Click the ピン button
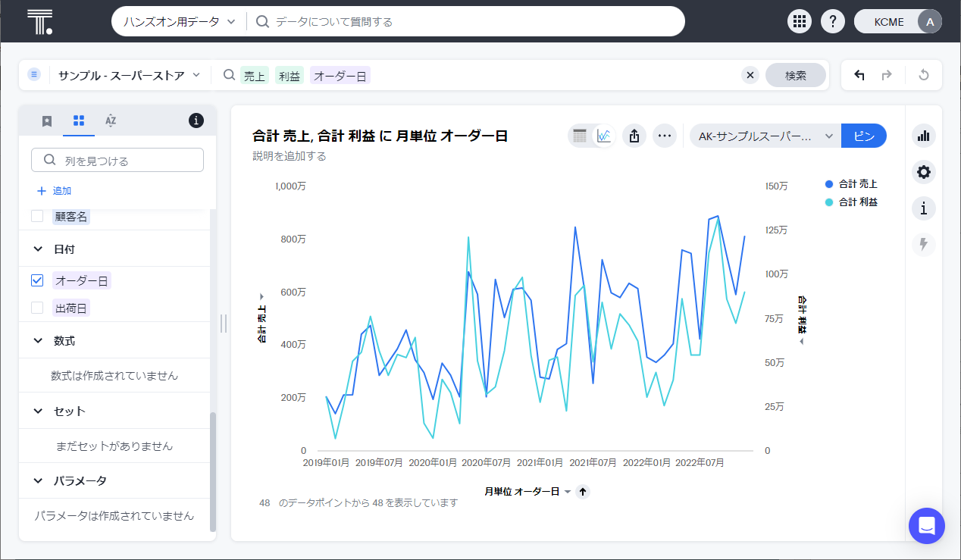This screenshot has height=560, width=961. tap(863, 136)
